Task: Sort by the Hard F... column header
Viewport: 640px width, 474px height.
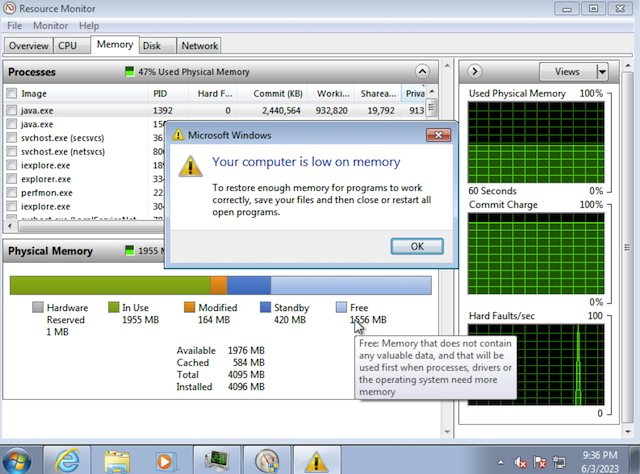Action: tap(213, 93)
